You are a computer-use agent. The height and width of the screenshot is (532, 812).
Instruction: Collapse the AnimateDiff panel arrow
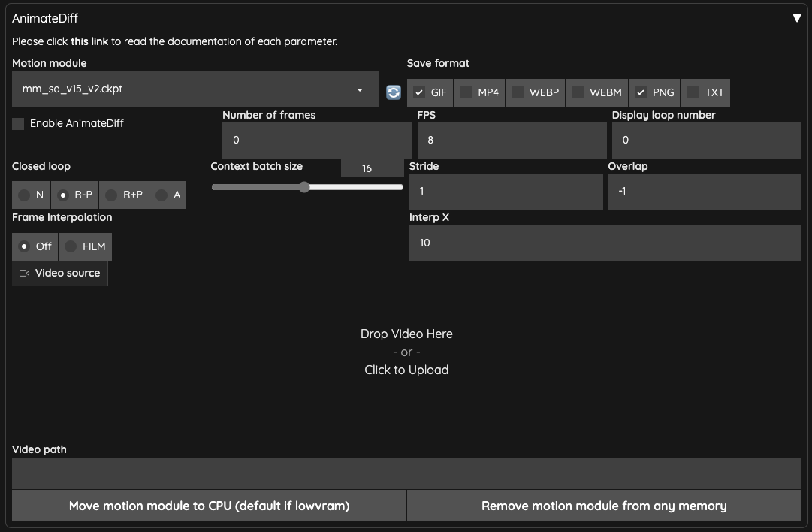coord(797,17)
